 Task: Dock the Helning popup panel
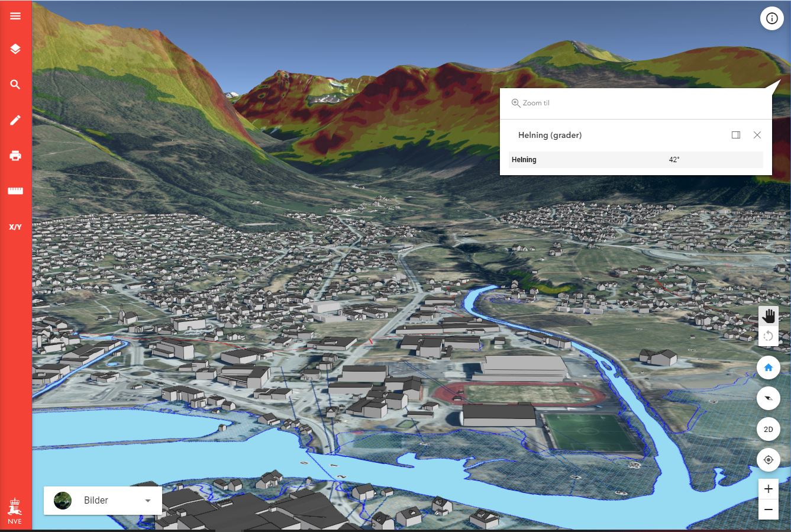tap(736, 135)
